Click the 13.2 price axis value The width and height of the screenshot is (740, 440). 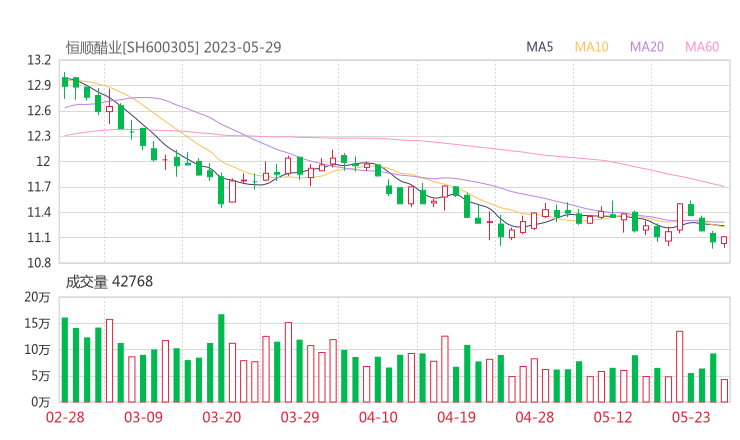pos(39,60)
